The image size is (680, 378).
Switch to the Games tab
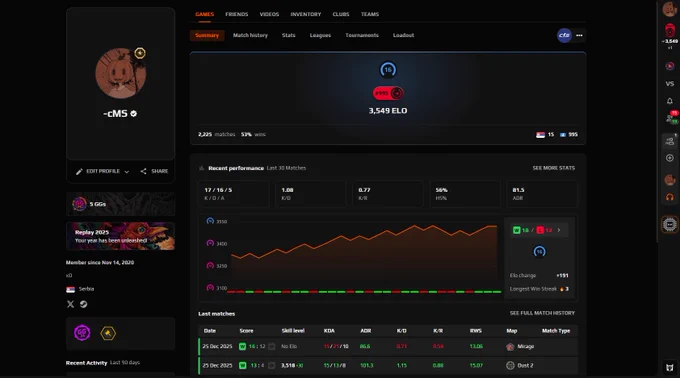click(x=204, y=14)
